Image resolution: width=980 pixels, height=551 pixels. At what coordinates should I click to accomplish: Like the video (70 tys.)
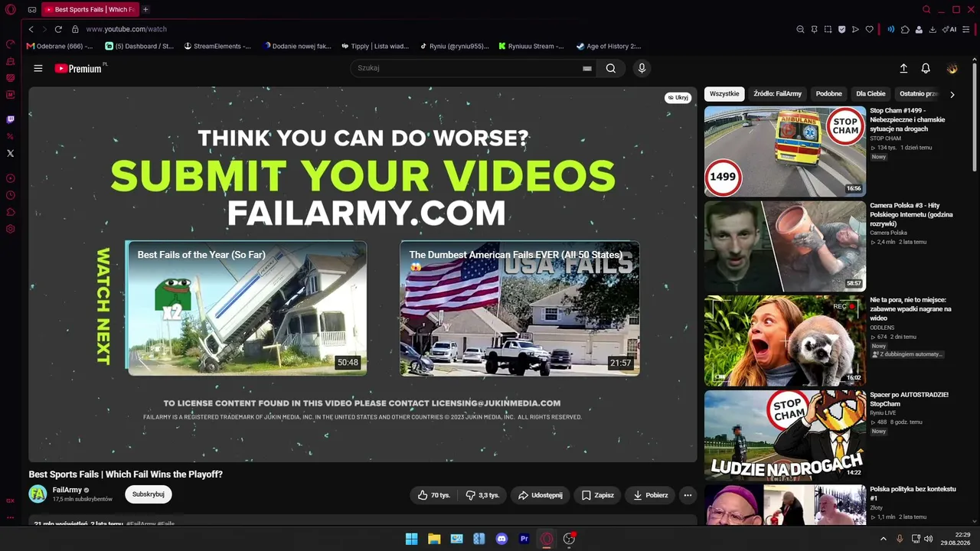(434, 495)
